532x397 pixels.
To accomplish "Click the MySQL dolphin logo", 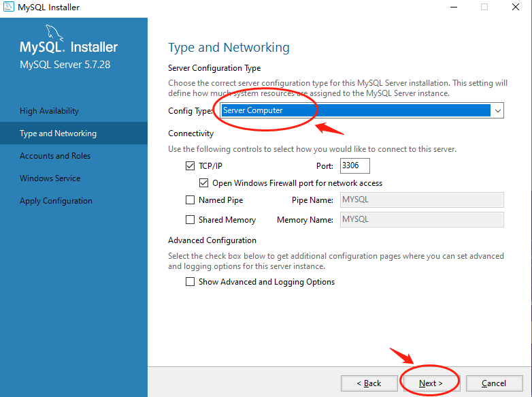I will (x=54, y=33).
